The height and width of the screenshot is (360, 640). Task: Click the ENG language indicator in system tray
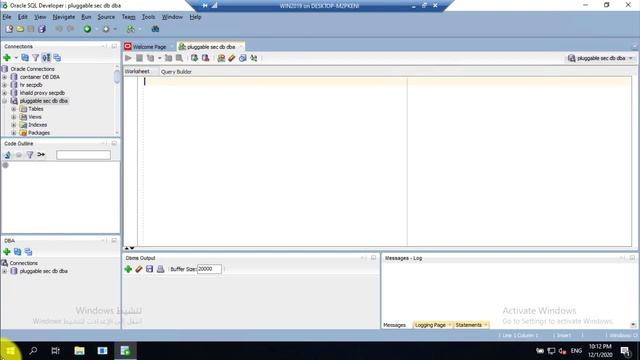pos(576,351)
